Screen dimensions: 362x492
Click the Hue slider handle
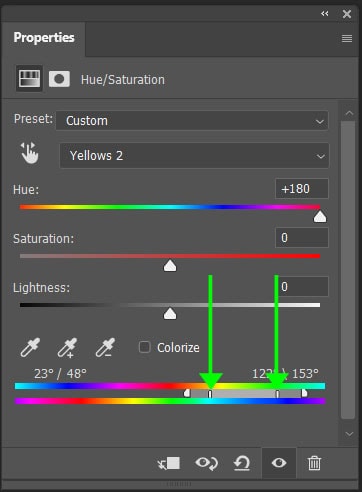320,217
